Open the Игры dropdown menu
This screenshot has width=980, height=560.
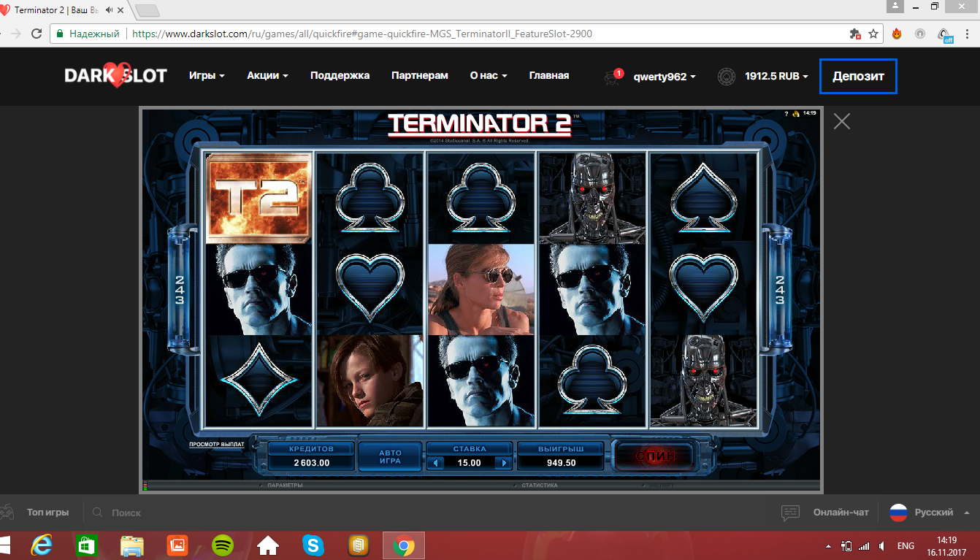pos(207,75)
